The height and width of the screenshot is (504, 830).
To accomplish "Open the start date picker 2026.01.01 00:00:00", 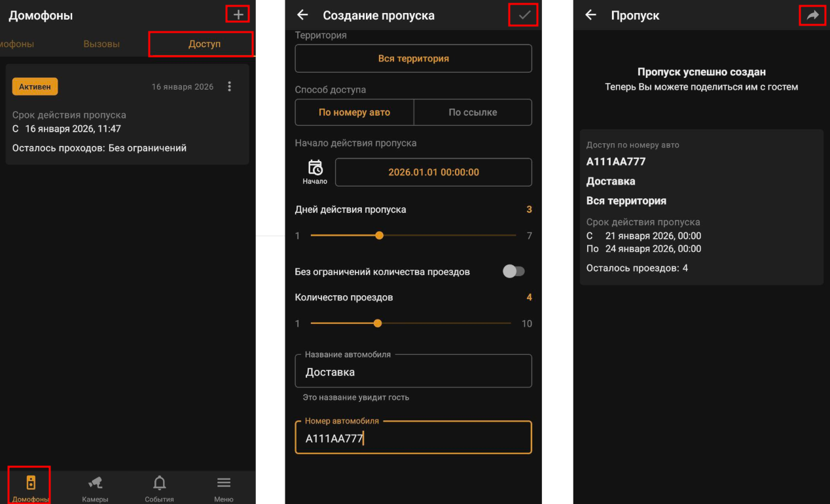I will point(433,172).
